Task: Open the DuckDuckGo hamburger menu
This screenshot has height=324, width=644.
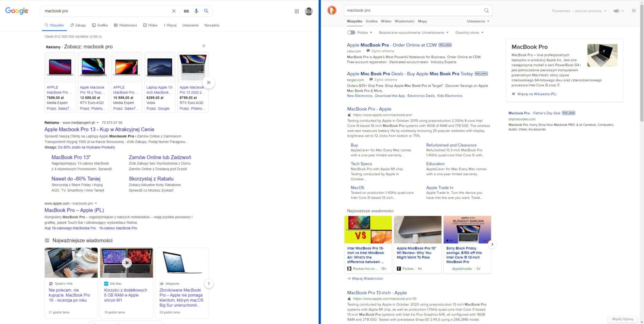Action: (634, 11)
